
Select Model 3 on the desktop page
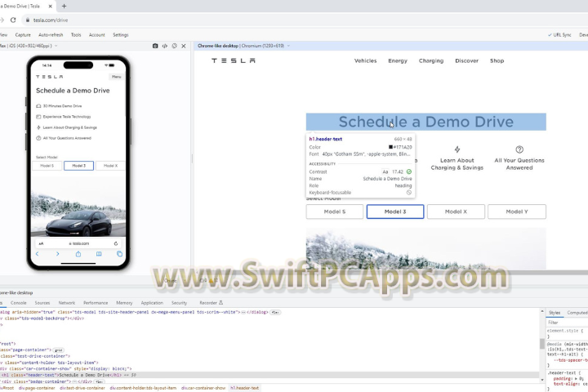pyautogui.click(x=395, y=212)
